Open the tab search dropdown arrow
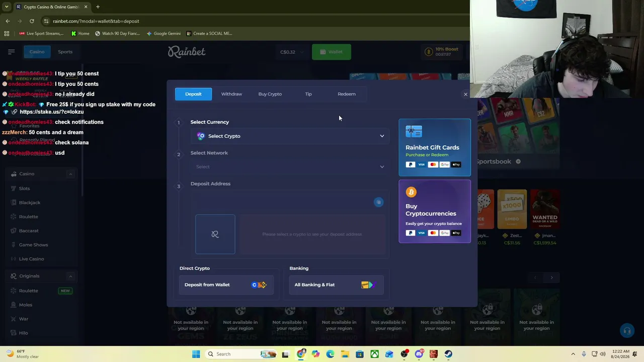This screenshot has width=644, height=362. (x=7, y=7)
